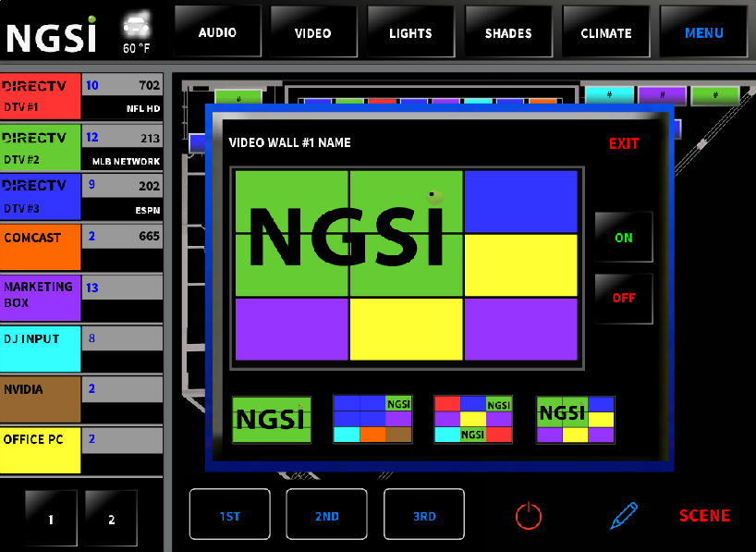This screenshot has height=552, width=756.
Task: Go to source page 1
Action: (x=51, y=518)
